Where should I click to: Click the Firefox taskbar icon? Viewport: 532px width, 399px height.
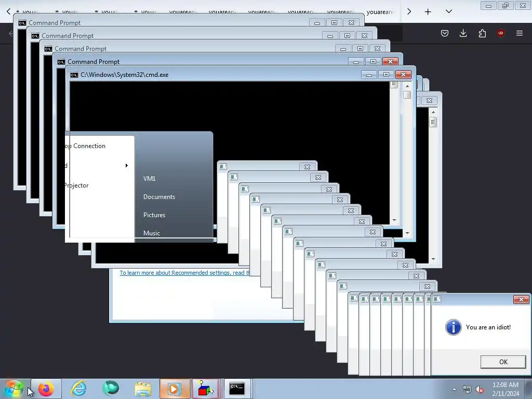[46, 389]
